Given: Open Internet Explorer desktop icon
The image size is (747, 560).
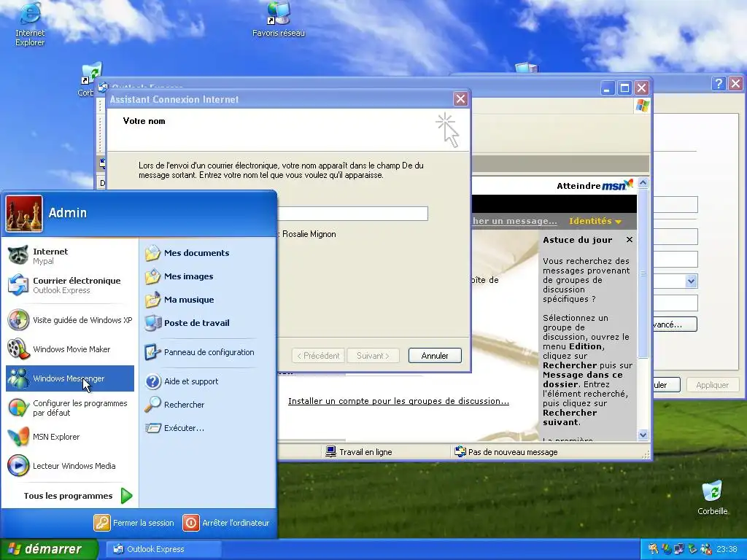Looking at the screenshot, I should pos(29,25).
